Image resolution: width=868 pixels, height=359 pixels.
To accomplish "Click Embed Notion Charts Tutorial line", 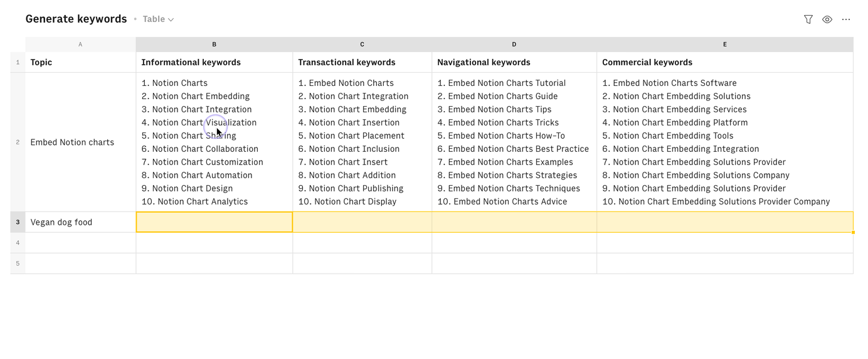I will coord(502,83).
